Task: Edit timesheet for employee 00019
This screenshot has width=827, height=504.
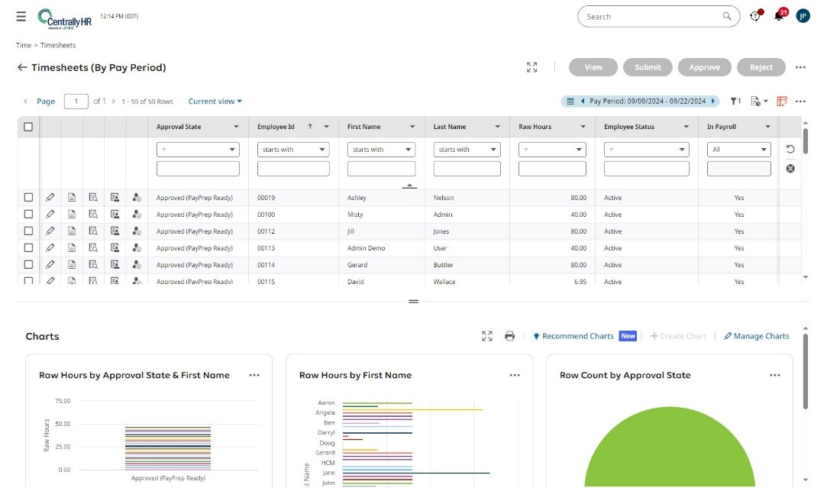Action: [x=50, y=198]
